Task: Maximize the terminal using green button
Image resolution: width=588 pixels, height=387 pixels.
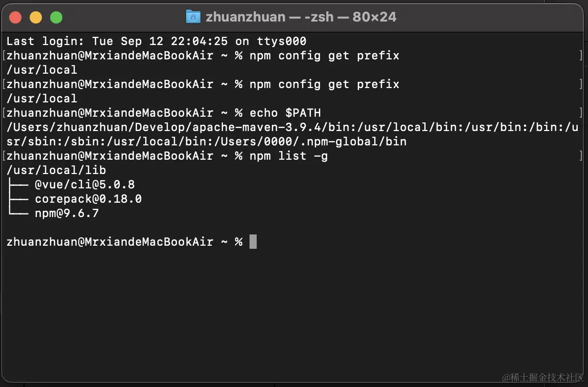Action: [x=56, y=17]
